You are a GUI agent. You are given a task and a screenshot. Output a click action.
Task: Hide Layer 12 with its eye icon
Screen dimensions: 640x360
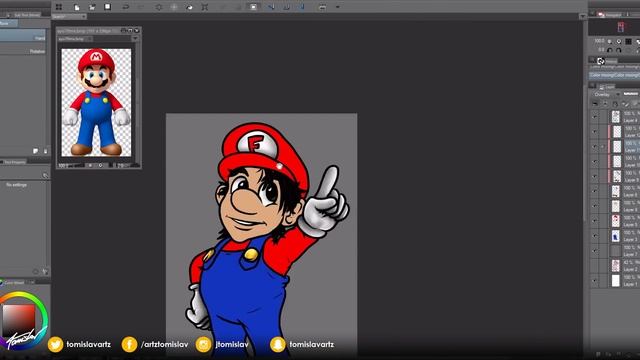click(595, 132)
